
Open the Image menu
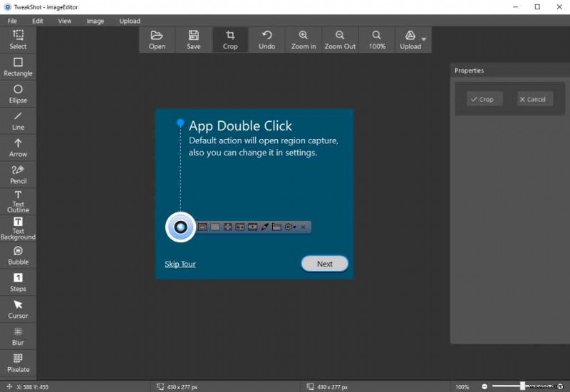pos(95,21)
